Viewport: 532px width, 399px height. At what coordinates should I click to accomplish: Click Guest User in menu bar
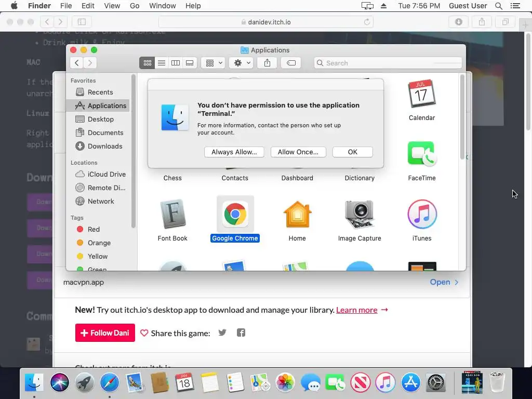(468, 6)
